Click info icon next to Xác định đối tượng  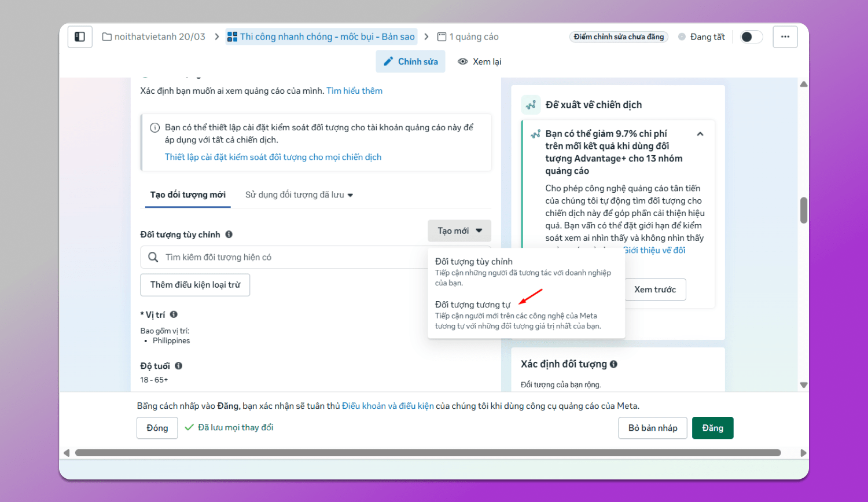613,364
